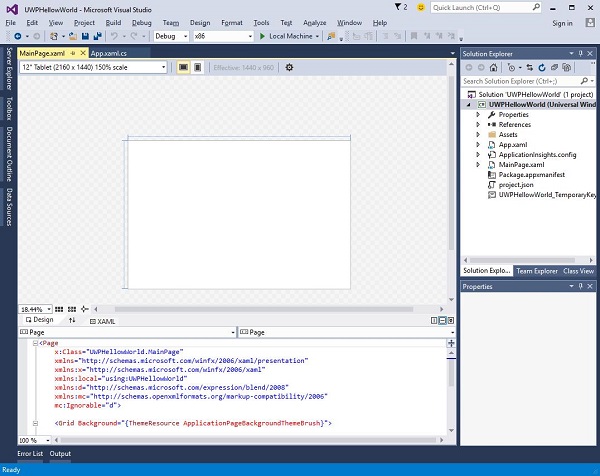Swap Design and XAML panes
This screenshot has width=600, height=476.
72,321
